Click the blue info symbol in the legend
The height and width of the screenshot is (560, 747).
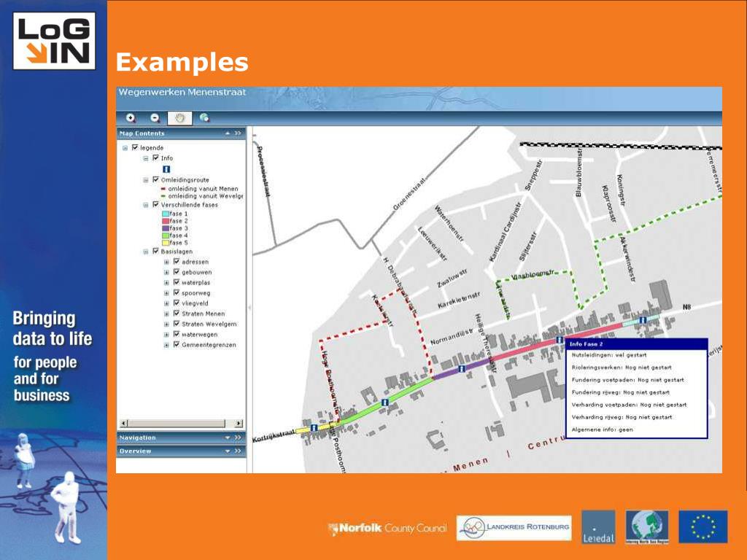166,169
